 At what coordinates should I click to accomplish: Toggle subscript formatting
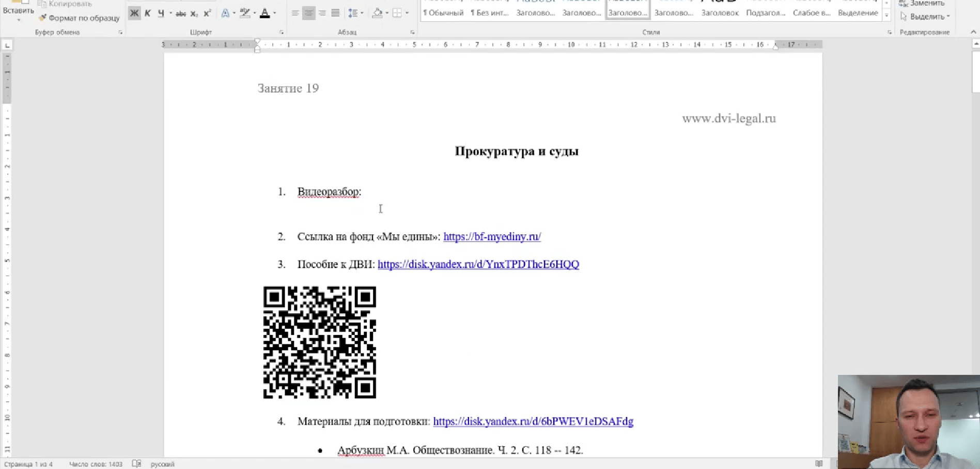tap(194, 13)
